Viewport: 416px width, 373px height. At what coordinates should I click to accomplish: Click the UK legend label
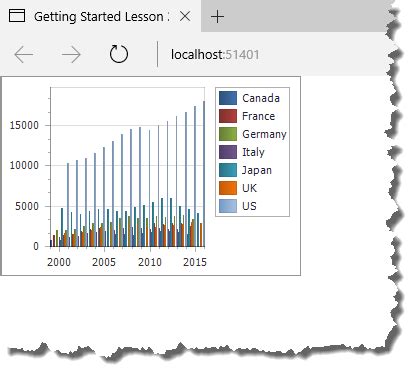[249, 188]
